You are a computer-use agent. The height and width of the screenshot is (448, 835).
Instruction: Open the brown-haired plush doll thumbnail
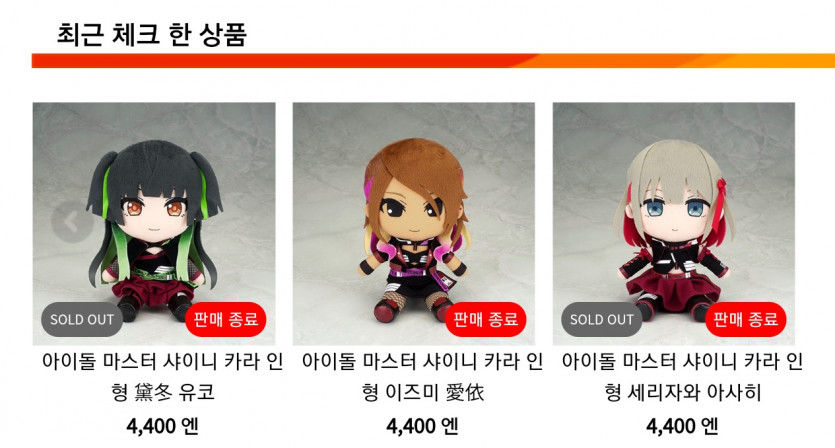pyautogui.click(x=414, y=224)
